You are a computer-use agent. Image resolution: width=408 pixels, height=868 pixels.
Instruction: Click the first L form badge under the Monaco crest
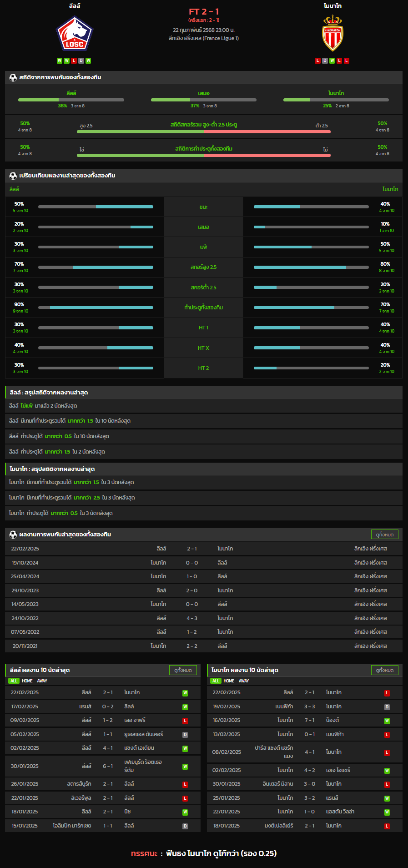click(x=317, y=61)
